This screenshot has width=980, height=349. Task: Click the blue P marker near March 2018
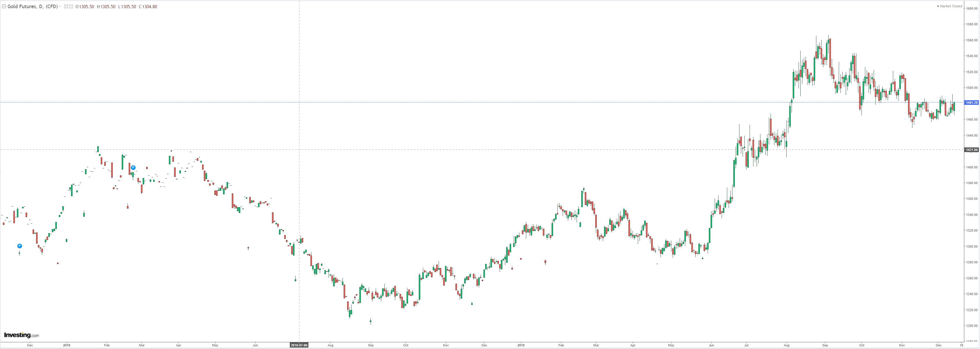point(133,168)
